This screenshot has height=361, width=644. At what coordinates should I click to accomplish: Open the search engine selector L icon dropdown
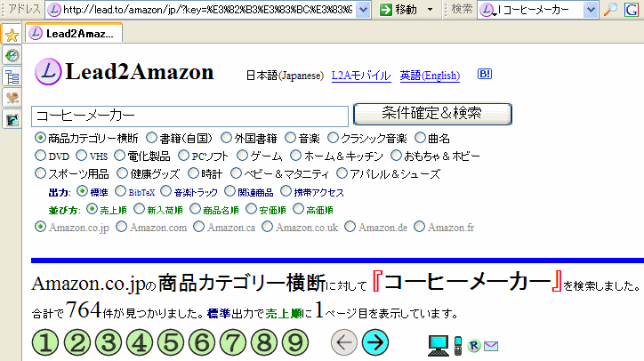(487, 10)
